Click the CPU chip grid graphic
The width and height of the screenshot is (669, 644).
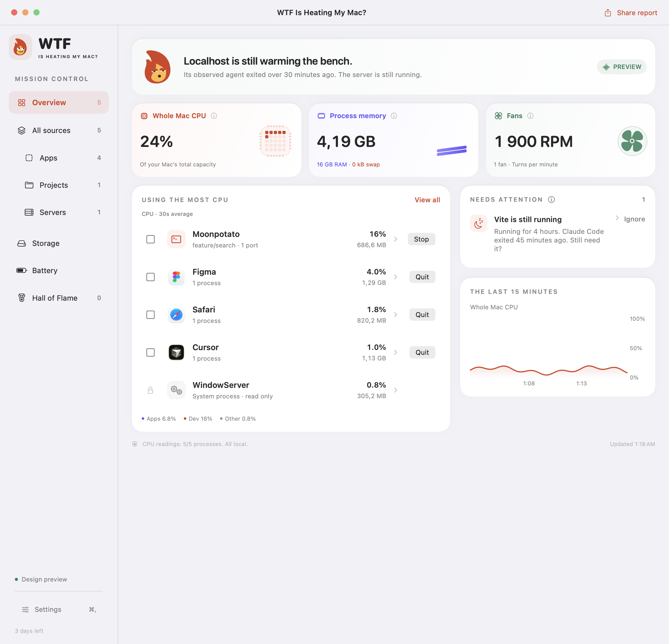coord(275,141)
